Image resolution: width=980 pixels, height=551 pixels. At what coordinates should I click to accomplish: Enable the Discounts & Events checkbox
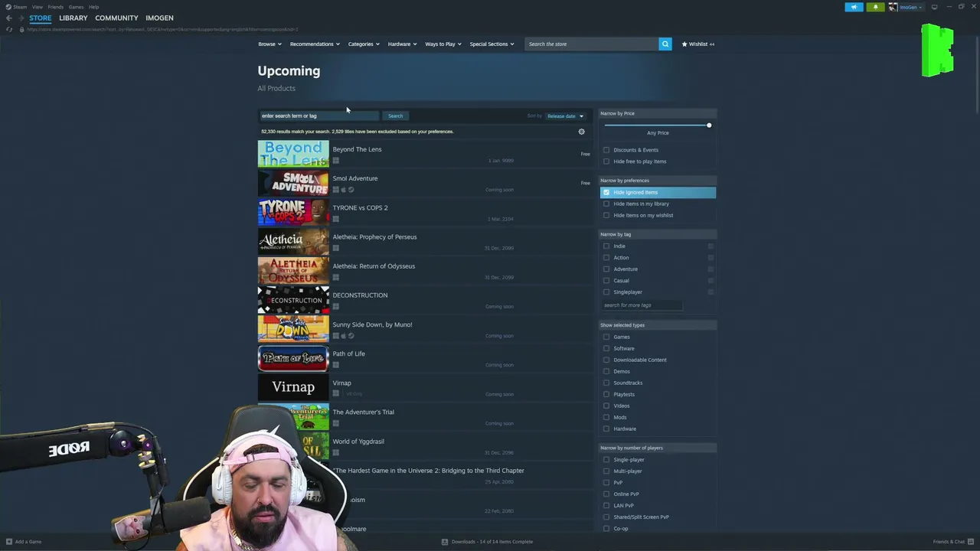606,150
